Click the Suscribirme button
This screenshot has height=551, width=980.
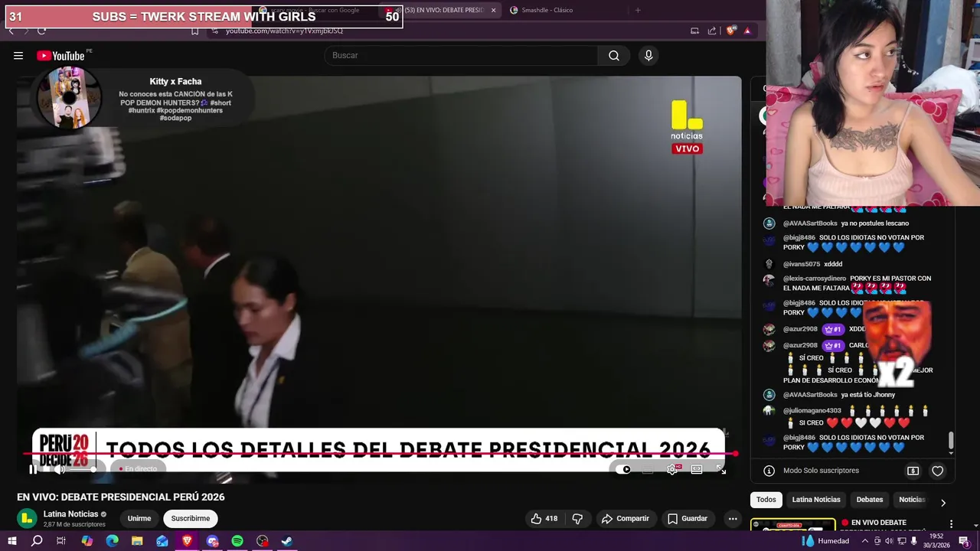(x=191, y=518)
